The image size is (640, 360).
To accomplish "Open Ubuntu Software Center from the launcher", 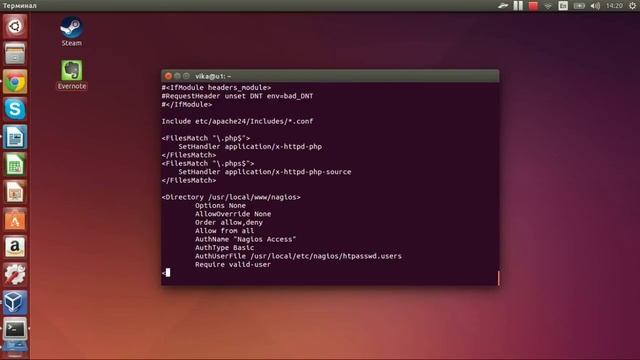I will [15, 220].
